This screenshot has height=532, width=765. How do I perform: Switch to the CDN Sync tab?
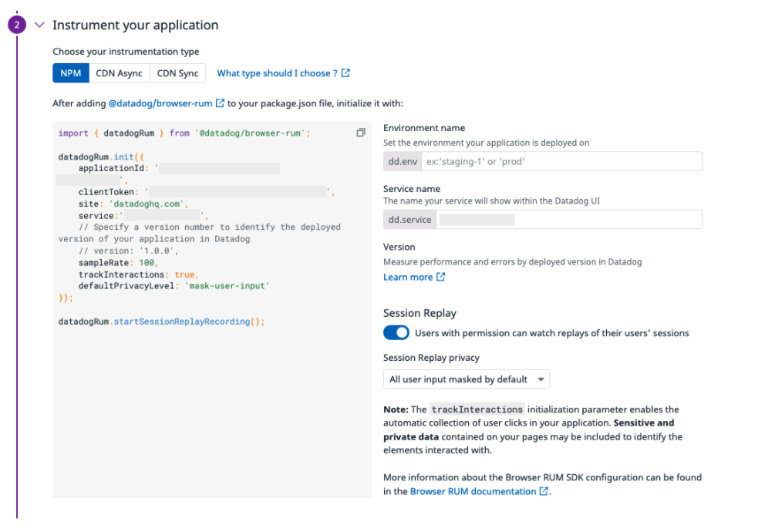(x=177, y=73)
